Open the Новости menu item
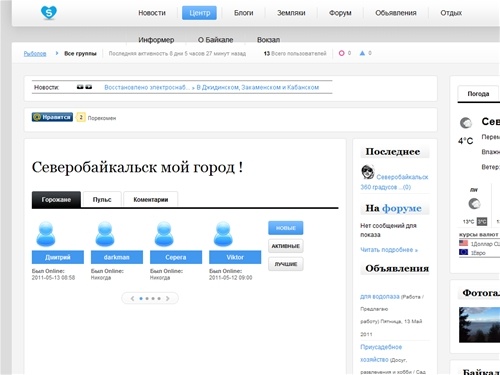 (152, 13)
